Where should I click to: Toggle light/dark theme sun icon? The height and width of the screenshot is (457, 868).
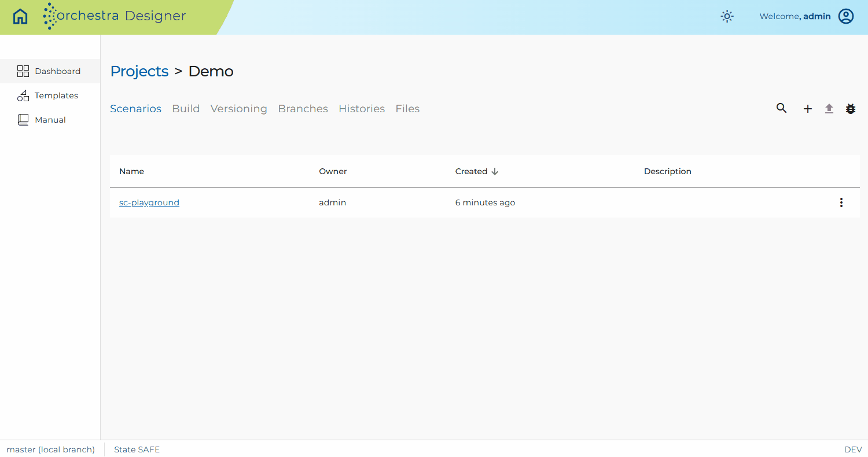tap(727, 16)
